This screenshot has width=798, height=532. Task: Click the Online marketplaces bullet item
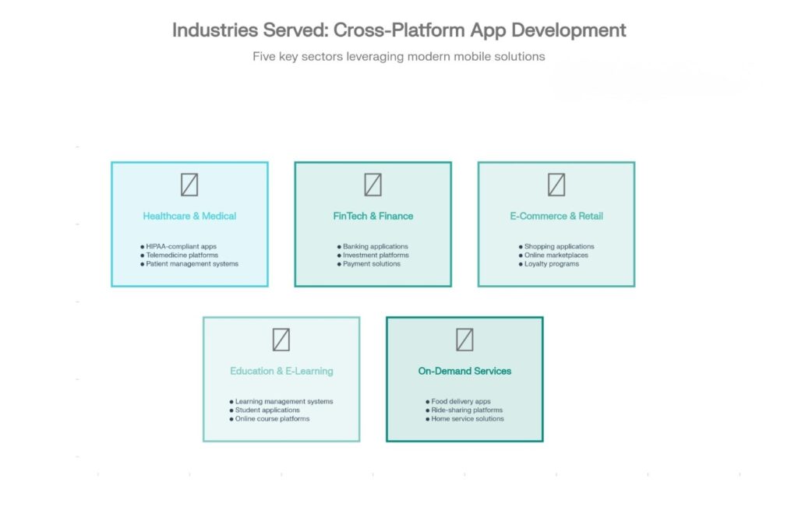(x=556, y=255)
